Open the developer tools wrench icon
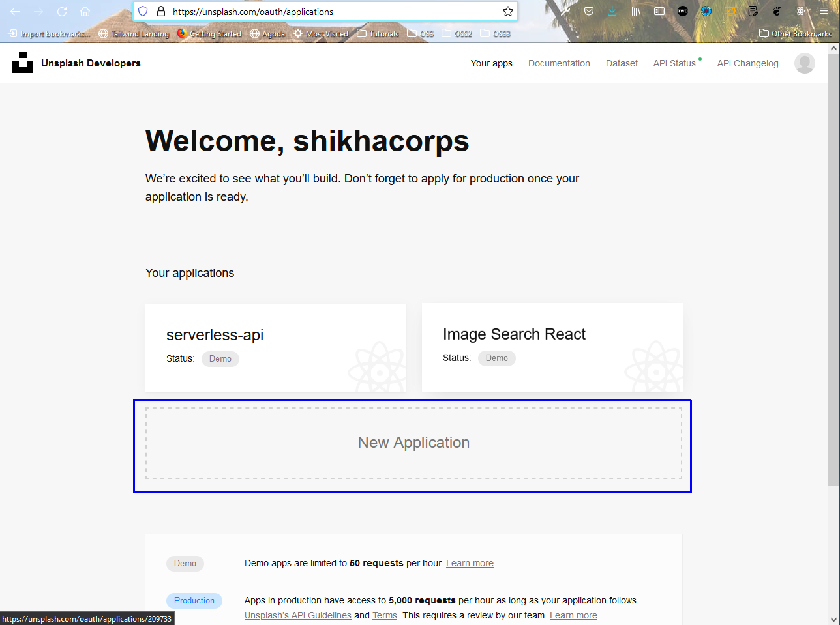840x625 pixels. tap(565, 11)
